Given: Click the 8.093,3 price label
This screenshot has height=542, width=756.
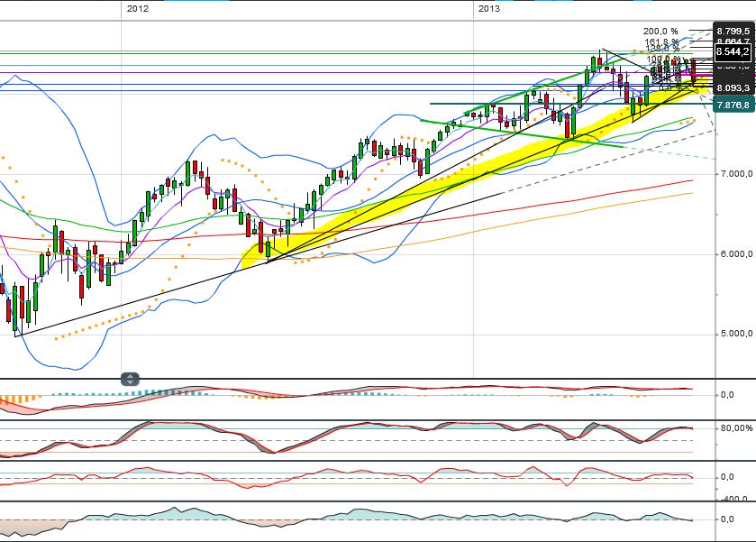Looking at the screenshot, I should (x=733, y=87).
